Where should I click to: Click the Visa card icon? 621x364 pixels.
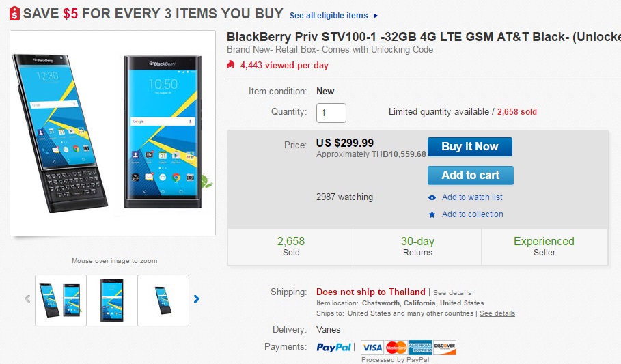(371, 347)
